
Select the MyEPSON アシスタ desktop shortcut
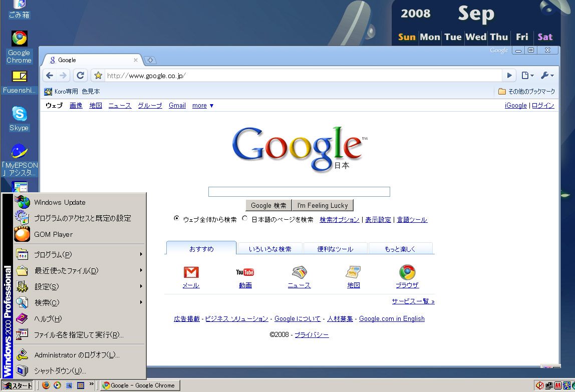point(19,160)
